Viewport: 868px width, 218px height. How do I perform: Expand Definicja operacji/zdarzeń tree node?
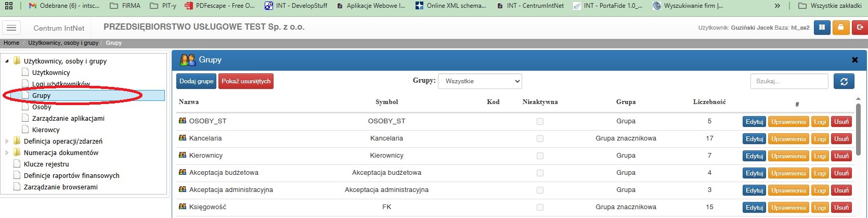(x=7, y=141)
